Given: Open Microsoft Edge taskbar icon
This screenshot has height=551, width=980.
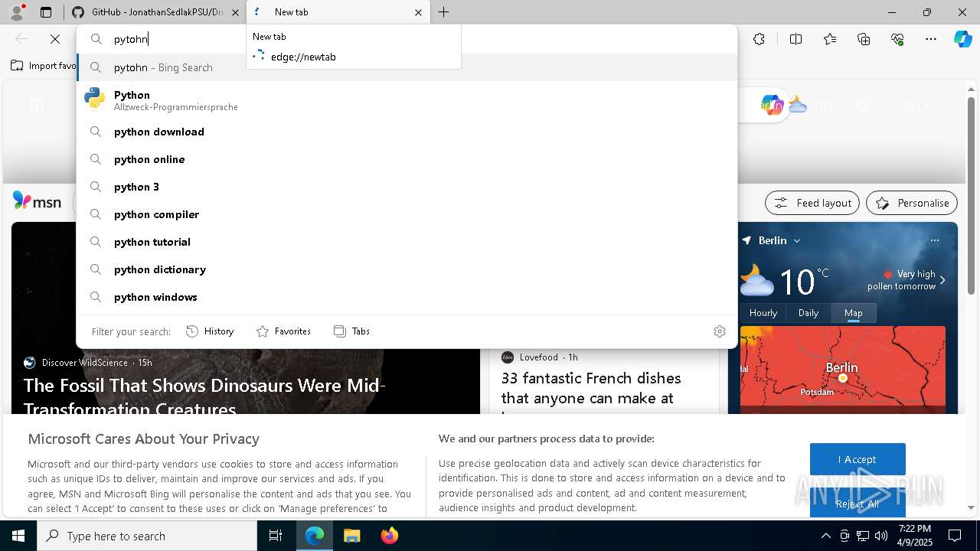Looking at the screenshot, I should click(315, 536).
